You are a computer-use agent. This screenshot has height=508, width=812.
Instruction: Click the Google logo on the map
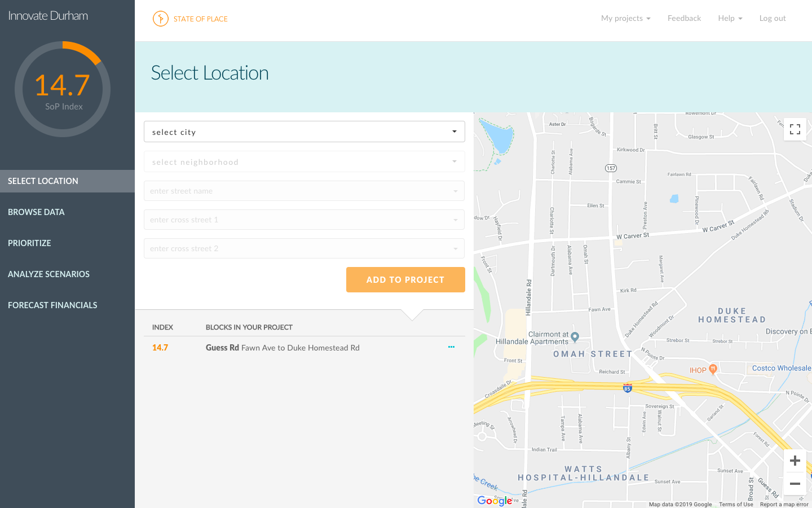point(495,501)
